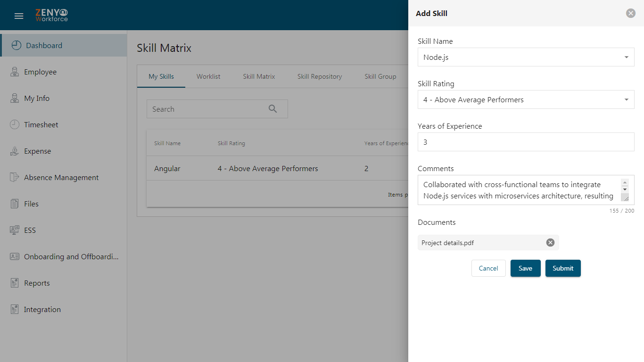Open the Skill Repository tab
The height and width of the screenshot is (362, 644).
coord(320,76)
